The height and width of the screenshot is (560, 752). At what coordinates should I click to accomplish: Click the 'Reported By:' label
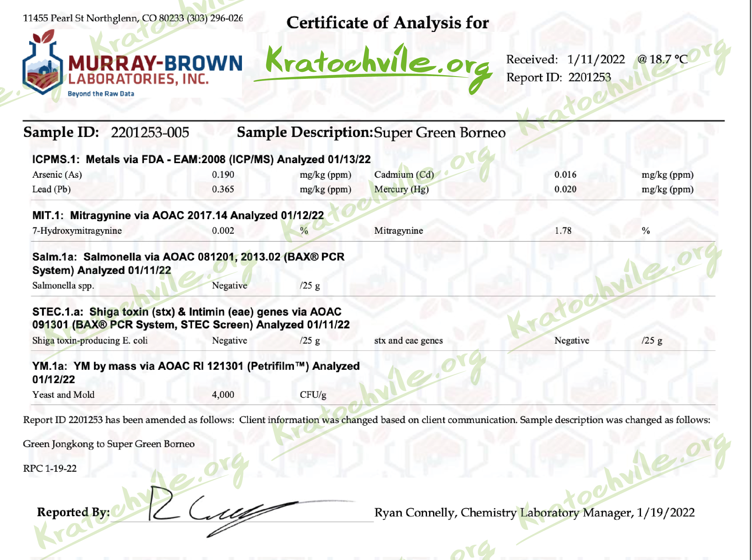[x=73, y=512]
